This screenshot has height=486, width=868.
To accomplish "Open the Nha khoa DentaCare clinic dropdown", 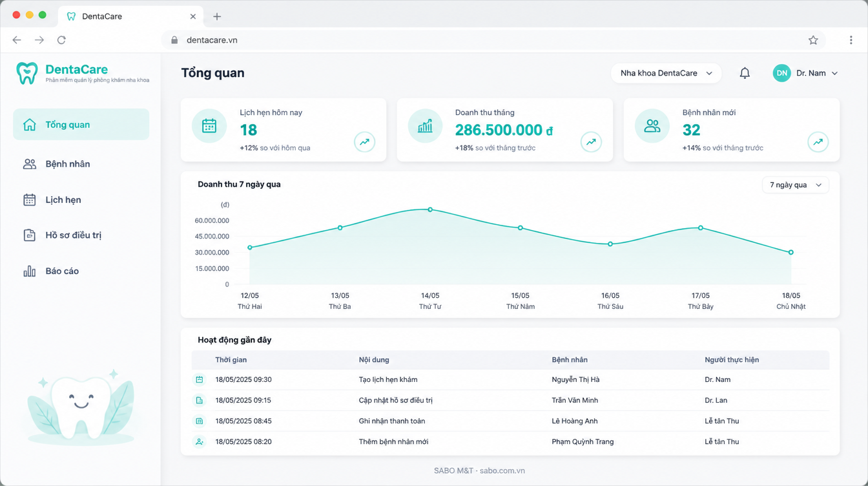I will (666, 73).
